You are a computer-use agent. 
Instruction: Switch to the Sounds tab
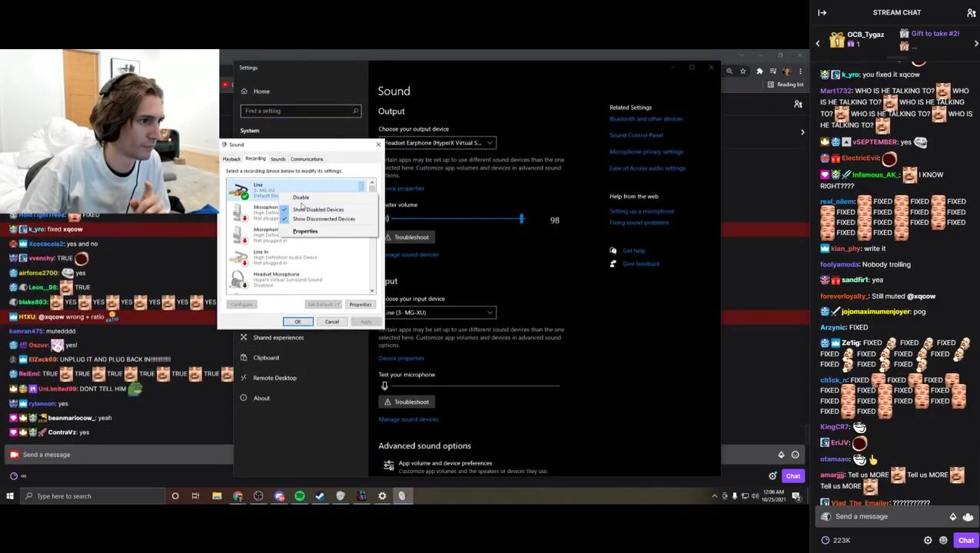click(x=277, y=159)
